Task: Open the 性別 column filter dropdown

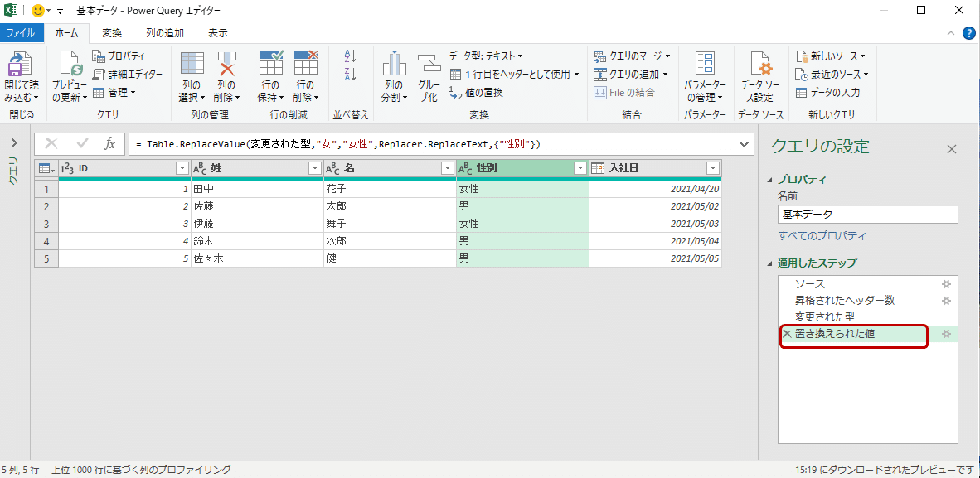Action: tap(580, 168)
